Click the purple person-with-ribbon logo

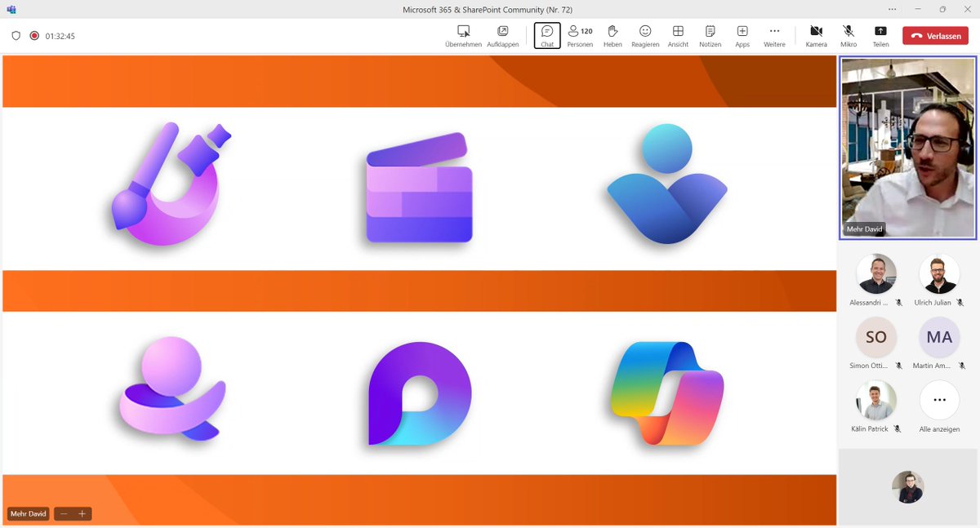coord(171,388)
